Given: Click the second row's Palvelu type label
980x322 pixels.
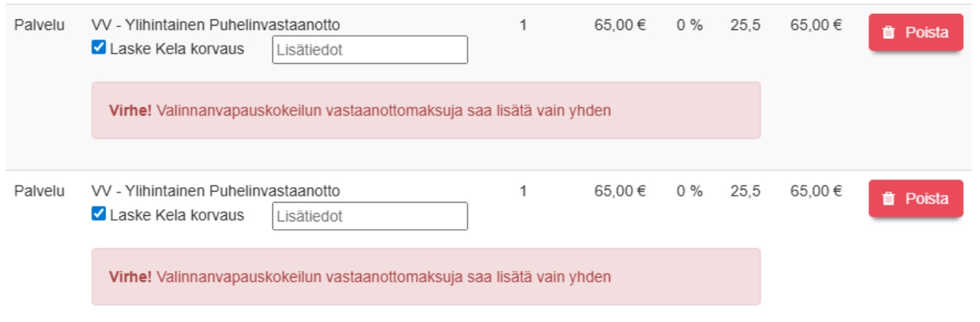Looking at the screenshot, I should (x=40, y=191).
